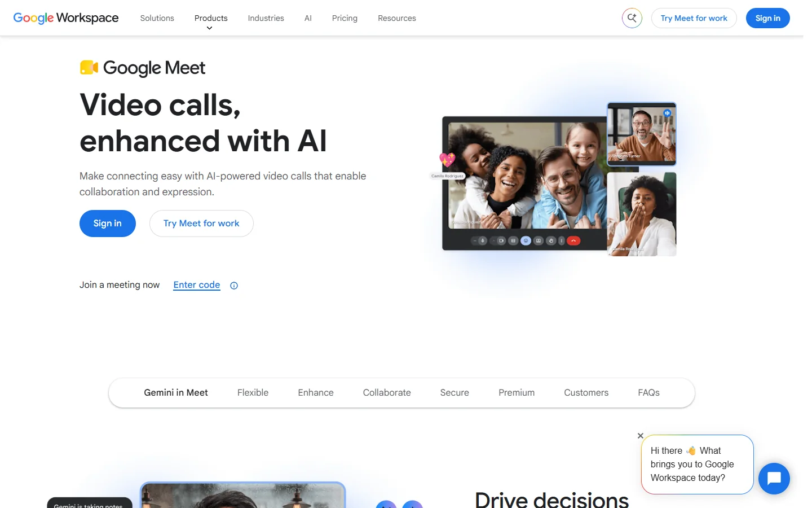Open the Solutions menu
812x508 pixels.
click(x=157, y=18)
